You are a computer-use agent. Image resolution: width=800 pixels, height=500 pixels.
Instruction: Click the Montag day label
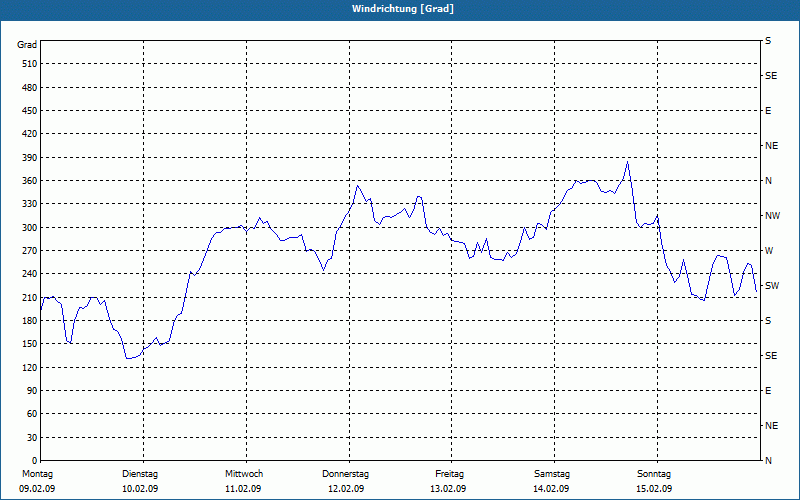coord(37,474)
